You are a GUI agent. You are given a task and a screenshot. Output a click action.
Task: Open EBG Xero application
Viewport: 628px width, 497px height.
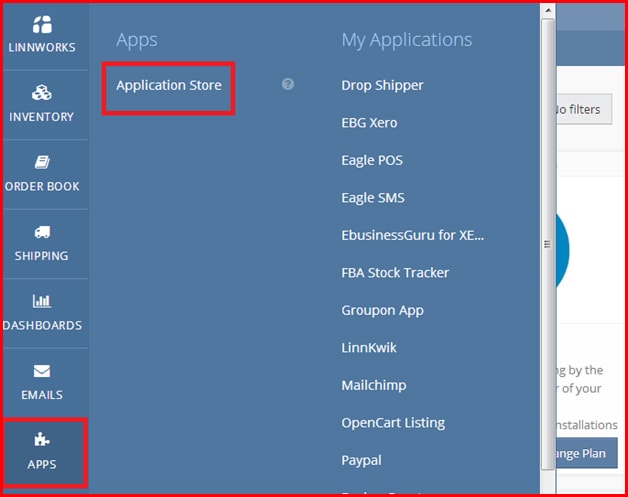[369, 123]
